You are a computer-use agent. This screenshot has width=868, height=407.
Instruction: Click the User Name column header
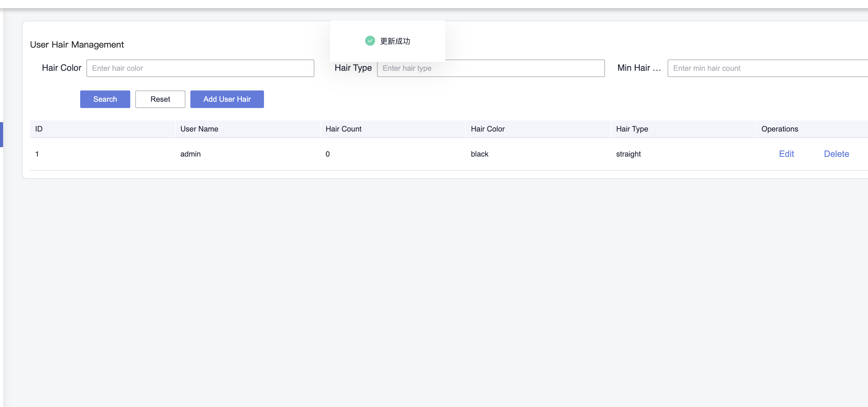pos(199,129)
